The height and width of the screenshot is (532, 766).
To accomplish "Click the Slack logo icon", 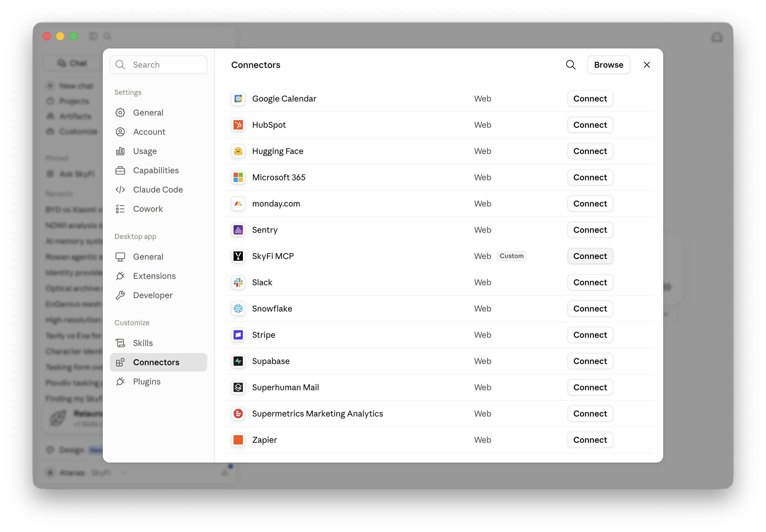I will point(238,282).
